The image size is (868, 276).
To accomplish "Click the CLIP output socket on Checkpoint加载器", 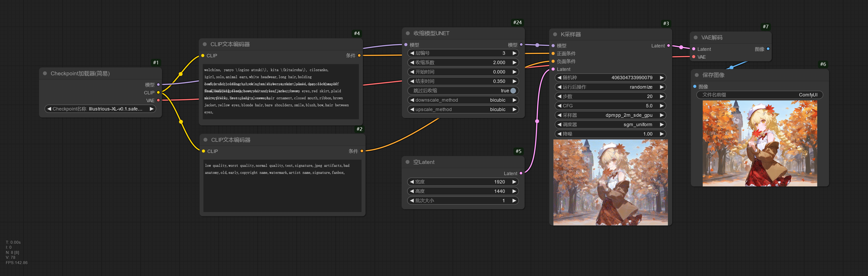I will click(x=158, y=93).
